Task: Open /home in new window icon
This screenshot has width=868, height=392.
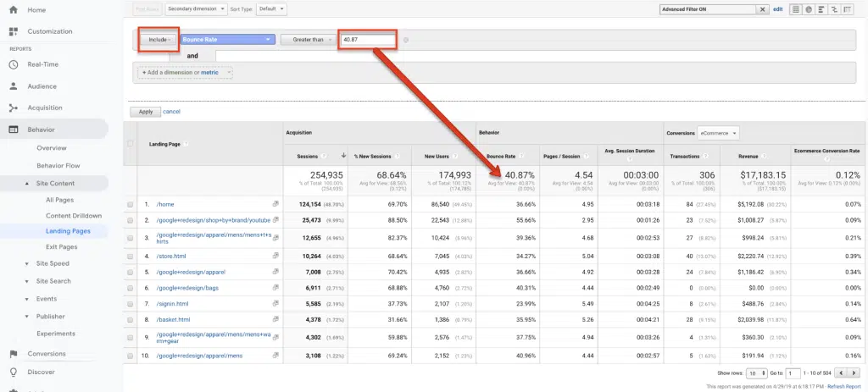Action: click(x=275, y=204)
